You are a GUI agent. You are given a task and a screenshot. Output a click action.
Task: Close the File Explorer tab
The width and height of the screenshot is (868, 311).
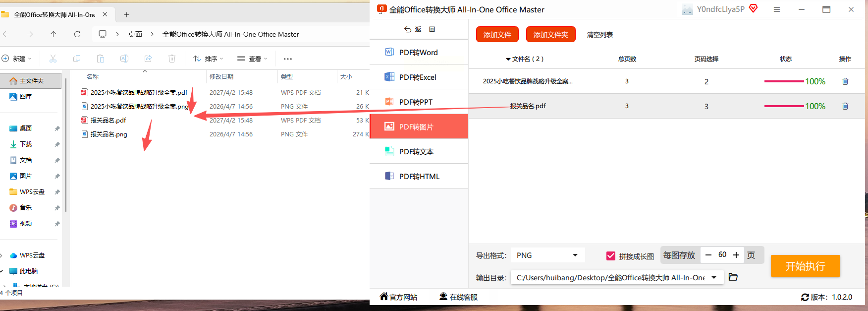point(105,14)
